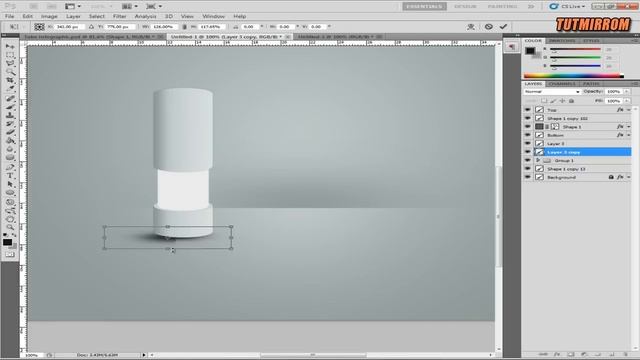The height and width of the screenshot is (360, 640).
Task: Expand effects arrow on Top layer
Action: (x=629, y=110)
